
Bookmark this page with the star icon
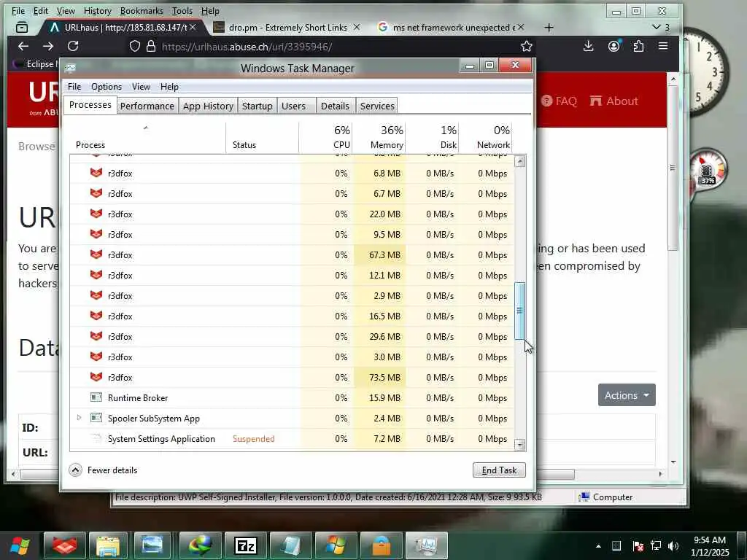527,46
